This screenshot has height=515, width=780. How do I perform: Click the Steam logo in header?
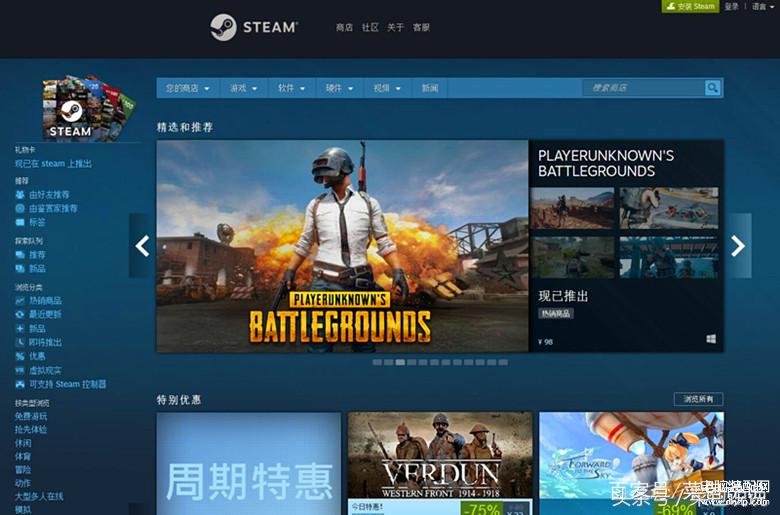(254, 27)
